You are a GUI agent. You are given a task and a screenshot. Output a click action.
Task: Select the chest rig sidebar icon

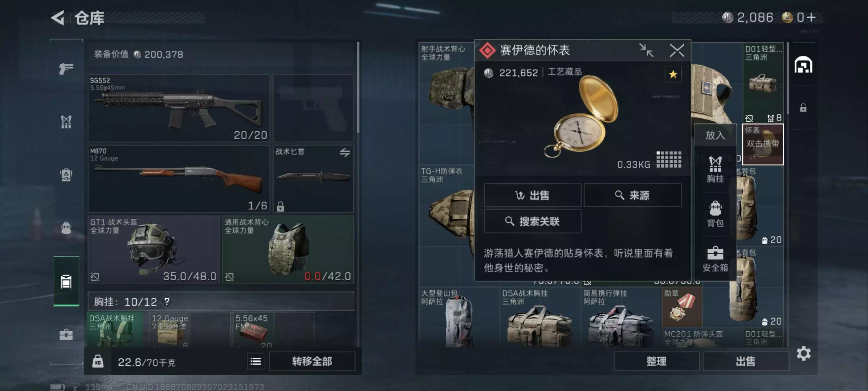pos(66,122)
